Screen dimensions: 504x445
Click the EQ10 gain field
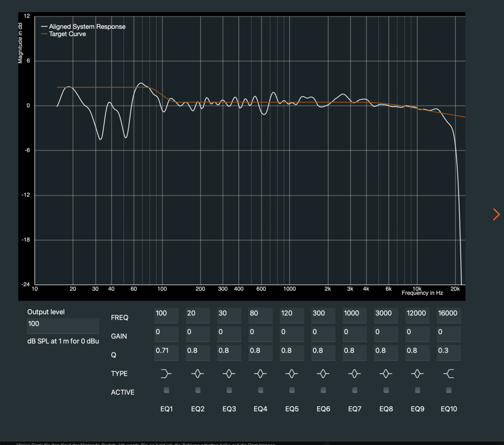coord(449,334)
